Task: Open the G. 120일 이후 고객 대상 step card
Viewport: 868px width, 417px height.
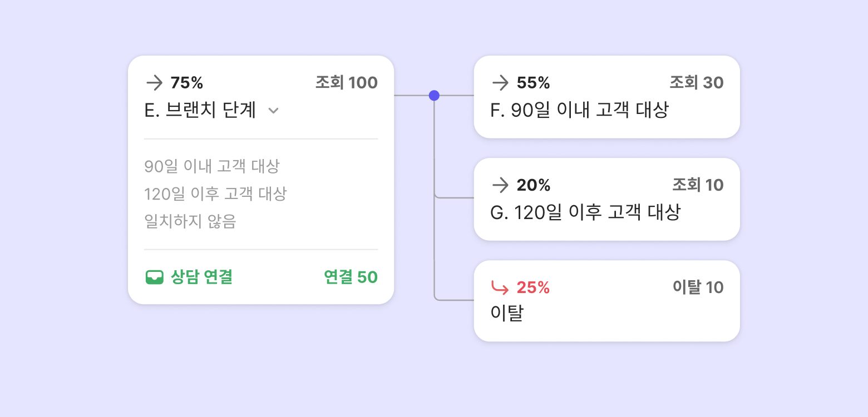Action: 585,212
